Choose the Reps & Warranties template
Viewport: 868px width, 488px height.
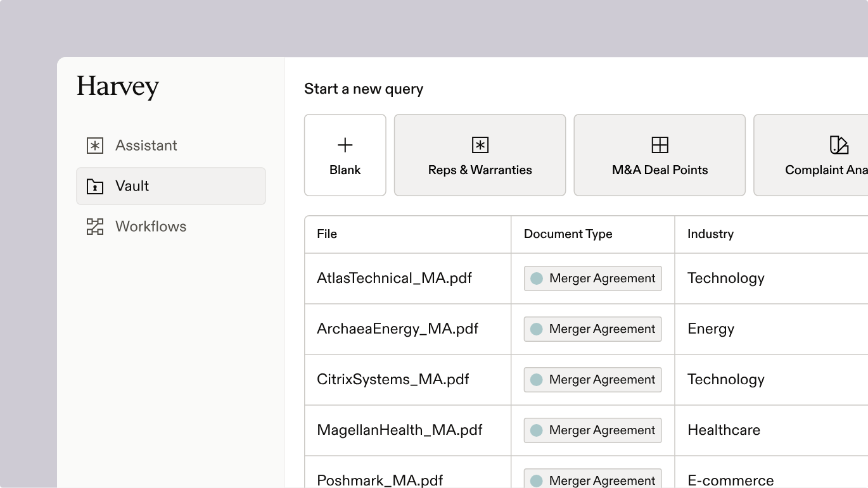[x=480, y=155]
